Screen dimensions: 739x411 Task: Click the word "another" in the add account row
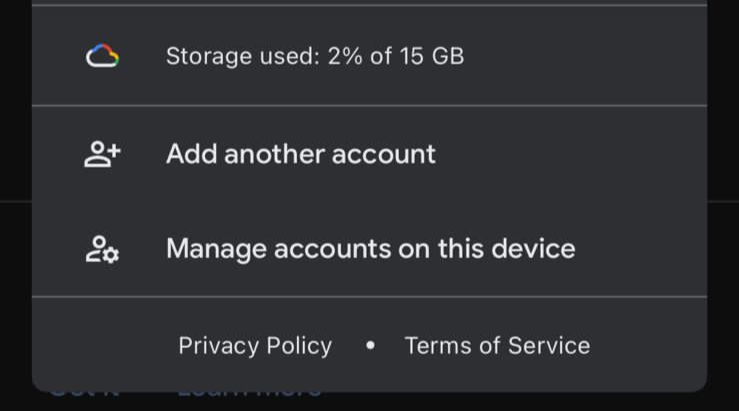point(274,154)
